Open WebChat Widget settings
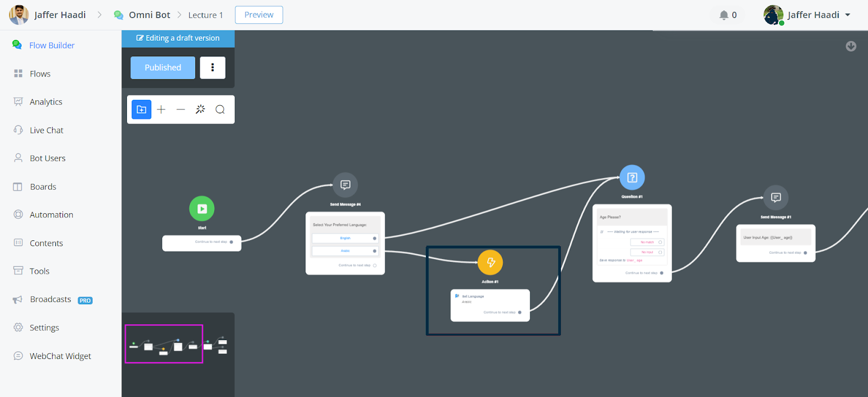This screenshot has height=397, width=868. point(60,356)
